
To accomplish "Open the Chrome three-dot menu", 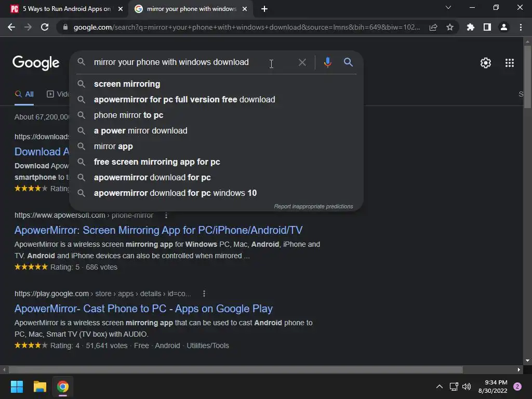I will 521,27.
